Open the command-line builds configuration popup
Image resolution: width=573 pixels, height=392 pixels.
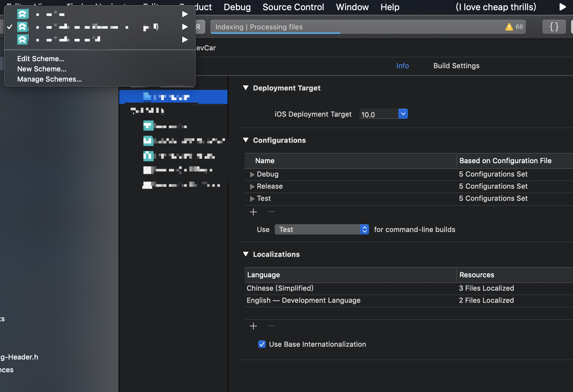tap(322, 229)
